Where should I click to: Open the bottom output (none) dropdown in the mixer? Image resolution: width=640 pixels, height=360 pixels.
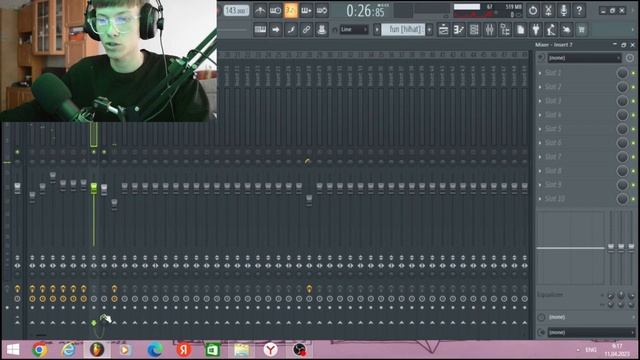point(591,332)
